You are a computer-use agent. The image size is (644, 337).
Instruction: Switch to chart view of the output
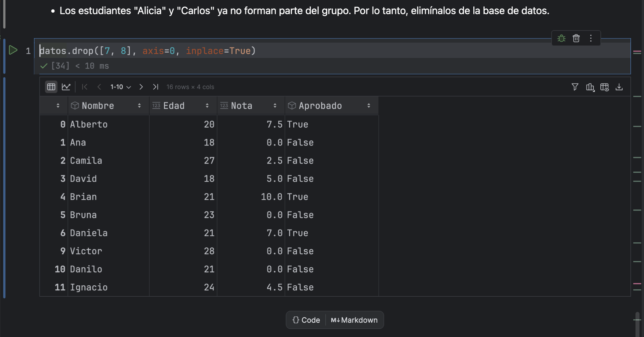pyautogui.click(x=66, y=87)
